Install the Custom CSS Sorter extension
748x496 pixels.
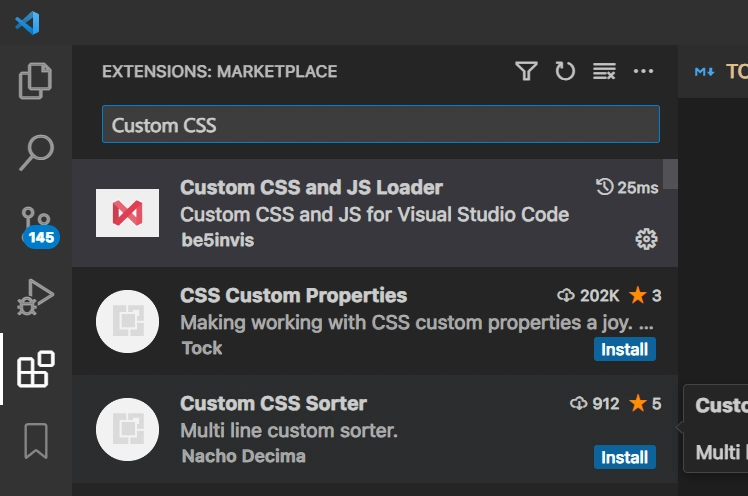pos(625,457)
